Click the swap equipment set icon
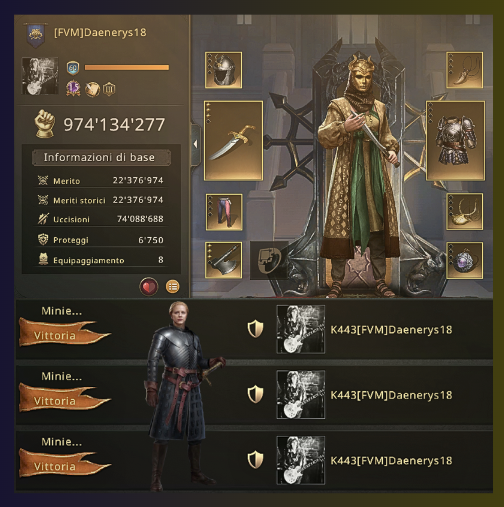 coord(269,260)
